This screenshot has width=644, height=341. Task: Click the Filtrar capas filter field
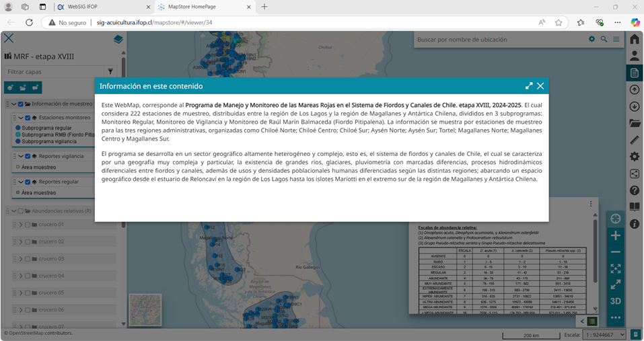(x=55, y=72)
